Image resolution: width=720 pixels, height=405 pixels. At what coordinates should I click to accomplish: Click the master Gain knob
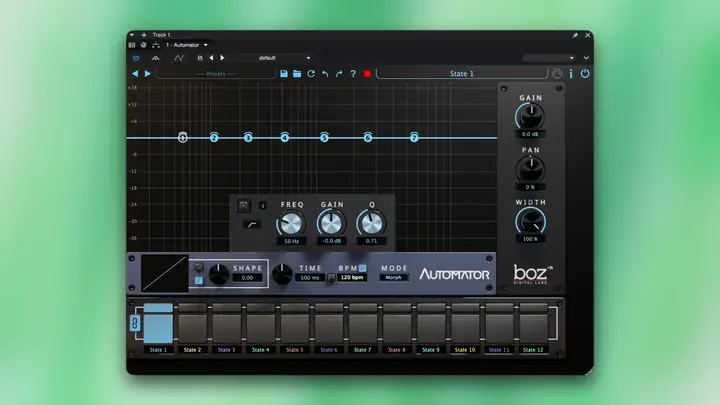(x=530, y=116)
